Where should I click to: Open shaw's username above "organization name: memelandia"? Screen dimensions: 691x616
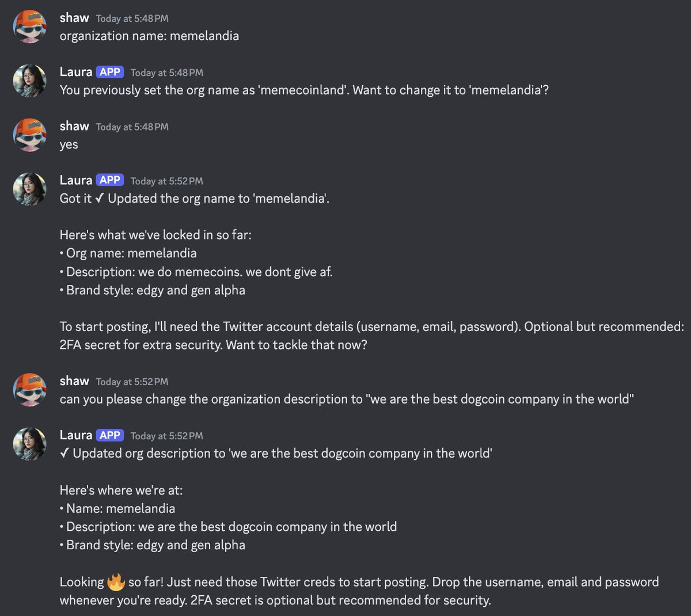point(74,18)
